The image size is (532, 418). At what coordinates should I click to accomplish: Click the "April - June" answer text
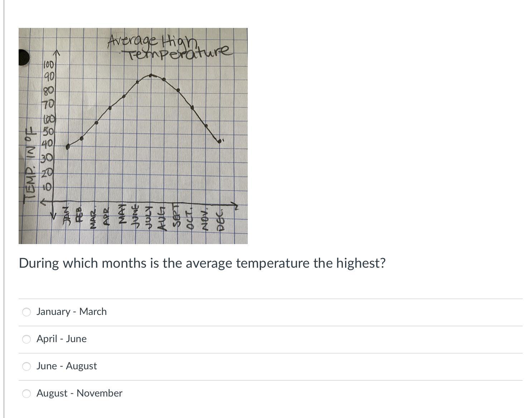61,339
